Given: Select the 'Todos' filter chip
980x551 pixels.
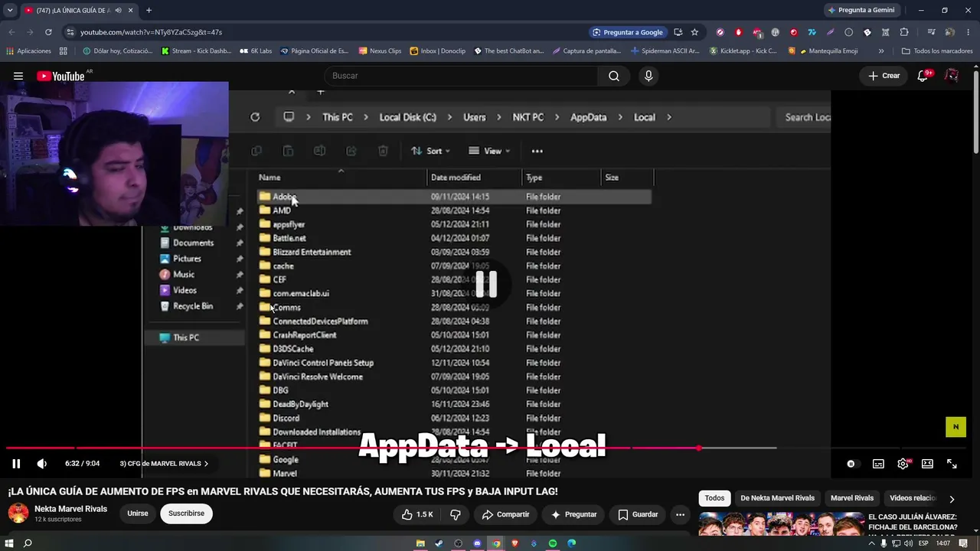Looking at the screenshot, I should [x=714, y=498].
